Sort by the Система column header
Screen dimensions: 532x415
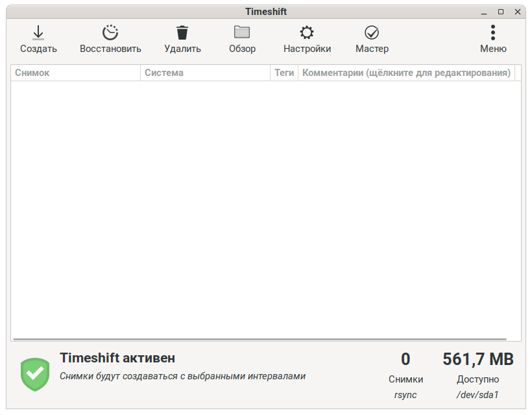(x=205, y=73)
